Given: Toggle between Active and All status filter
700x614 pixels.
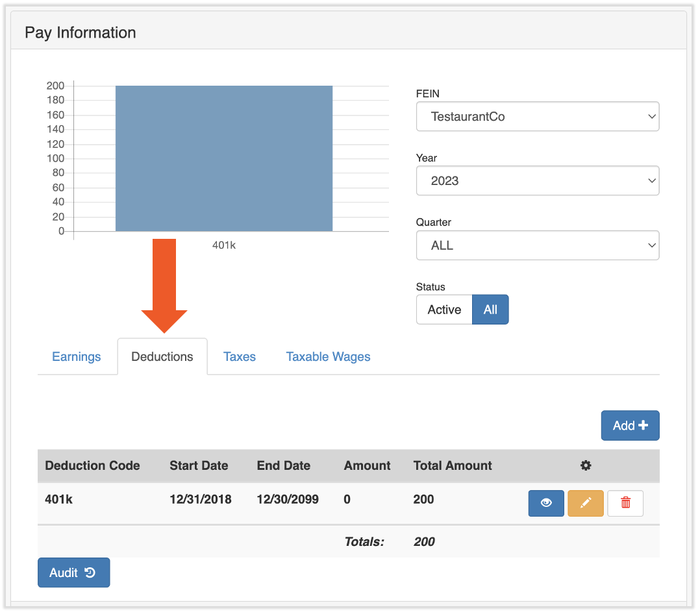Looking at the screenshot, I should click(x=462, y=310).
